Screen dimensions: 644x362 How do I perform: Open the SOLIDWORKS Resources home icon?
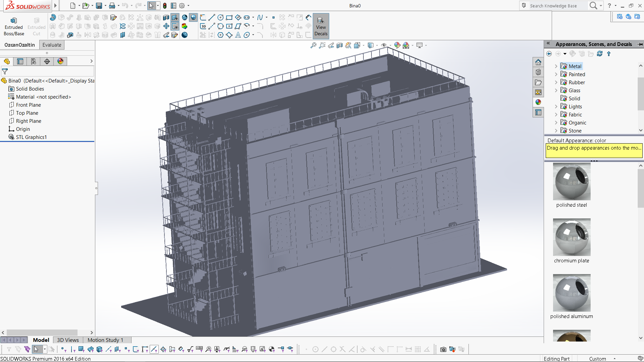pos(538,62)
